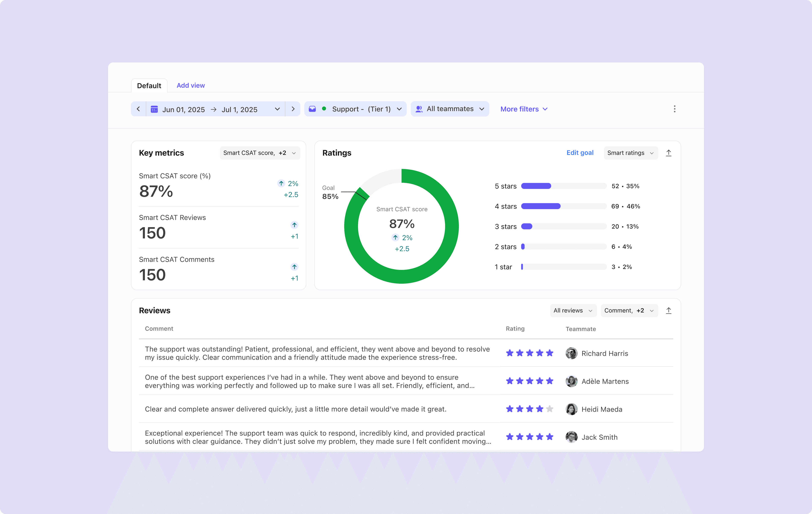Click the next date range arrow
812x514 pixels.
point(293,109)
